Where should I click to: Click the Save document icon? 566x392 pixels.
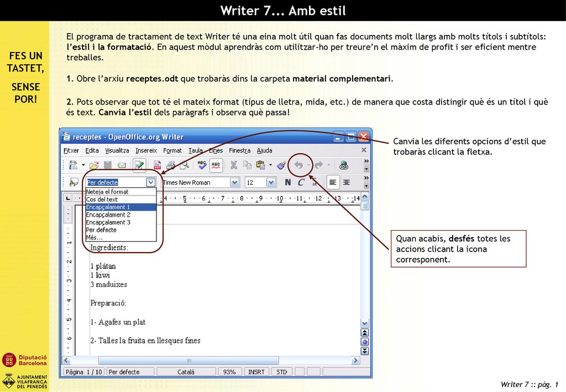(108, 165)
